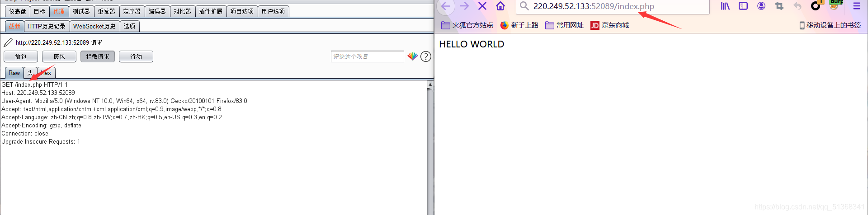This screenshot has width=868, height=215.
Task: Open 移动设备上的书签 bookmarks
Action: 830,25
